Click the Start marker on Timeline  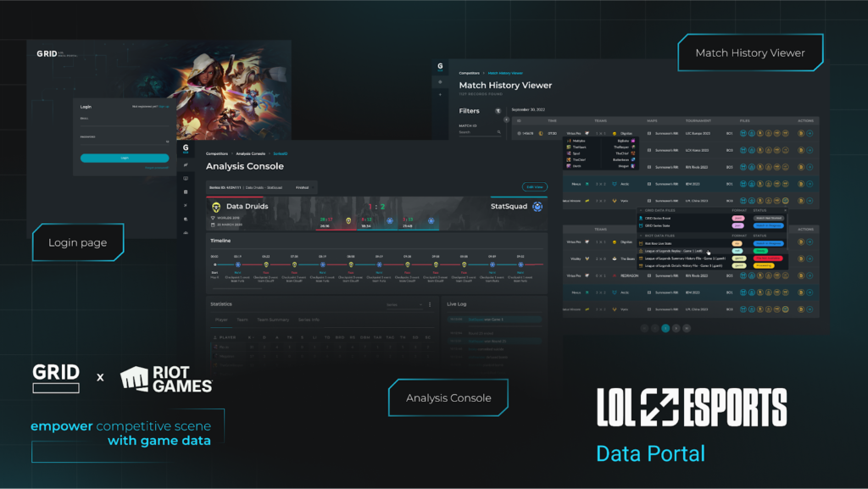pyautogui.click(x=214, y=264)
